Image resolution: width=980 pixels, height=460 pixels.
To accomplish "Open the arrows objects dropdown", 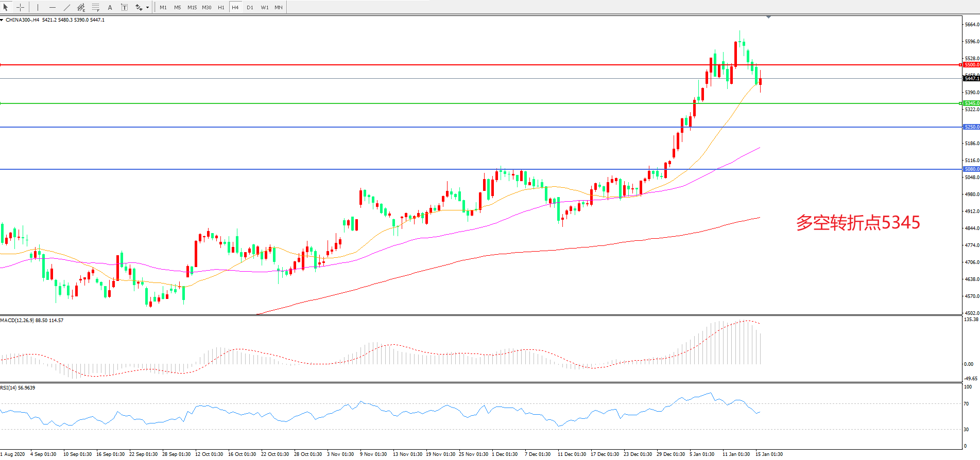I will click(x=147, y=7).
